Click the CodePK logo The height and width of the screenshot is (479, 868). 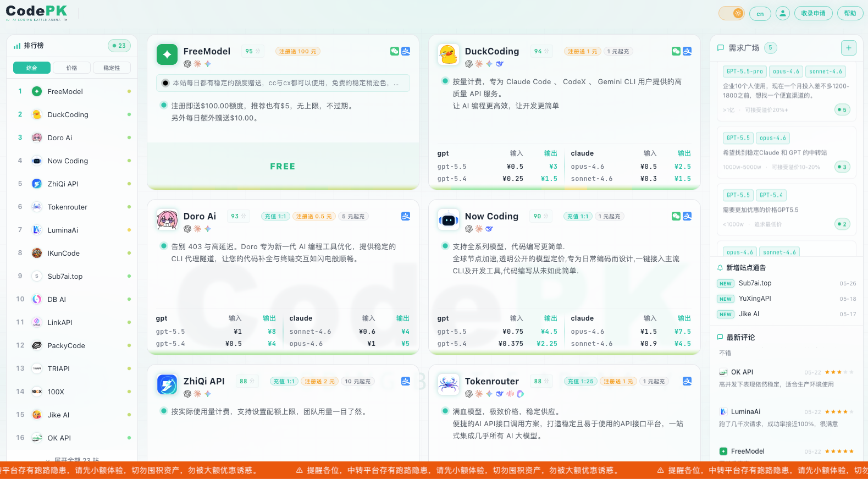(x=37, y=13)
